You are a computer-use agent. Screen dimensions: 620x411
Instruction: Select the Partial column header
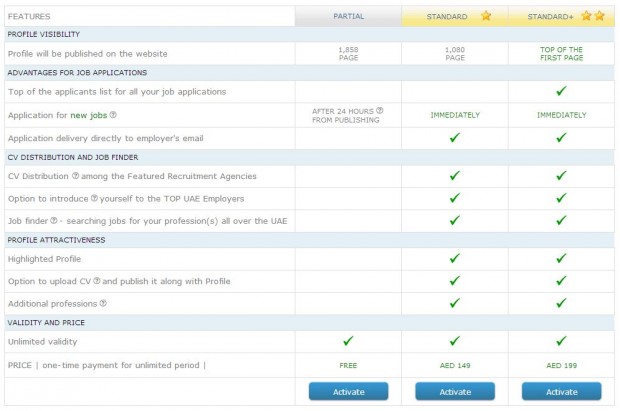click(x=348, y=16)
